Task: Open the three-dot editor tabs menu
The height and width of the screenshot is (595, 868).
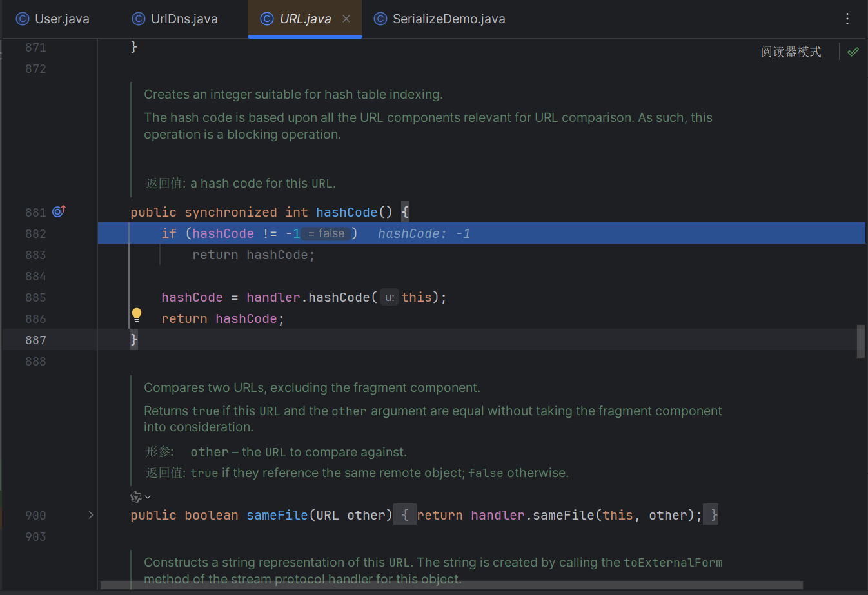Action: (847, 19)
